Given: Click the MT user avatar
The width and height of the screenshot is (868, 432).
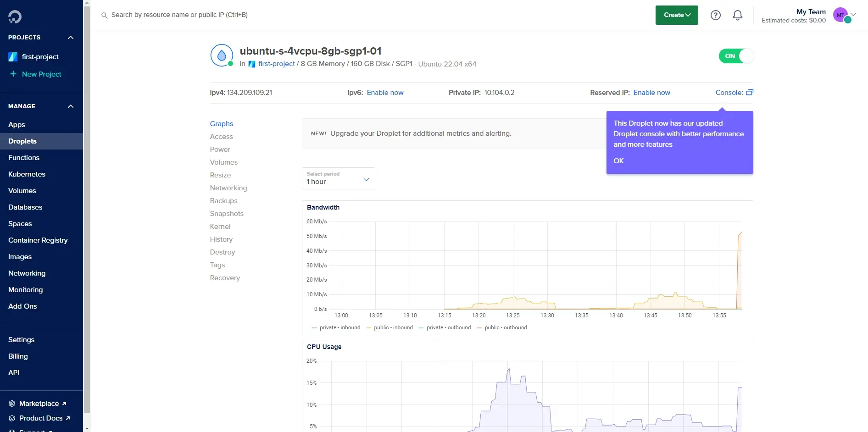Looking at the screenshot, I should [x=840, y=15].
